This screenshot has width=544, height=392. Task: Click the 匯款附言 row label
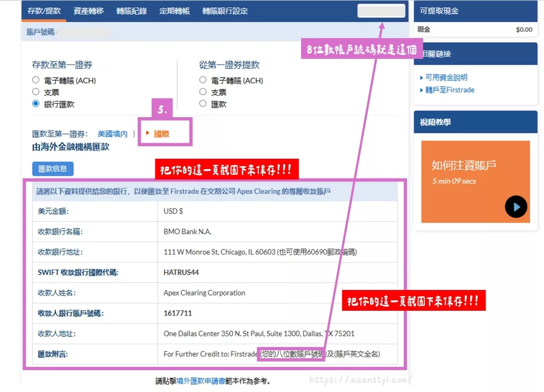(53, 354)
